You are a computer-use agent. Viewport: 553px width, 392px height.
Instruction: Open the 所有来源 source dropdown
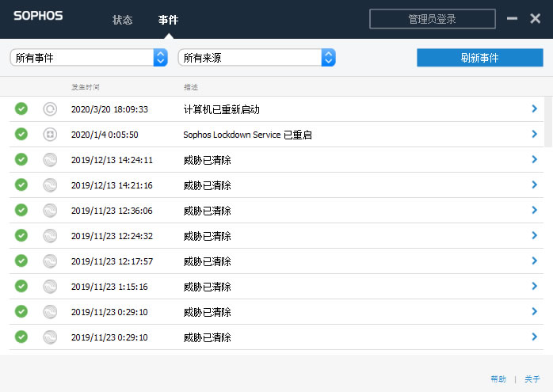(257, 58)
